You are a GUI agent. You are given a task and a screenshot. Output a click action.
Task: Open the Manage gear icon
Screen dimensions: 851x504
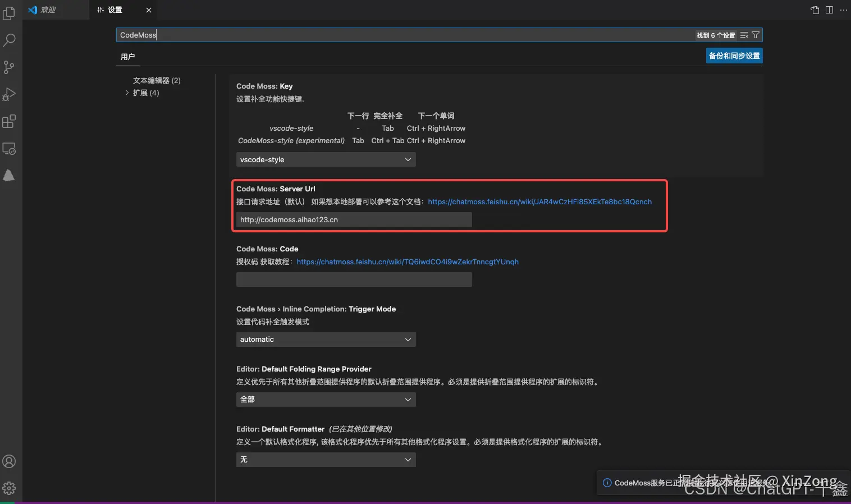point(9,488)
